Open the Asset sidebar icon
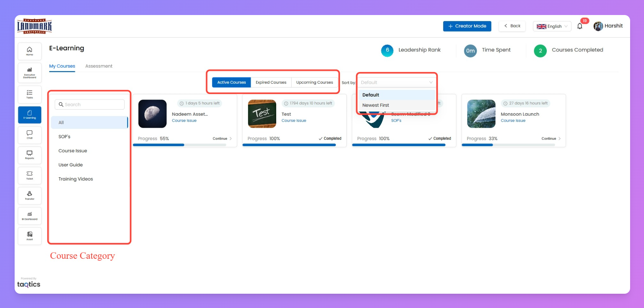 tap(30, 236)
